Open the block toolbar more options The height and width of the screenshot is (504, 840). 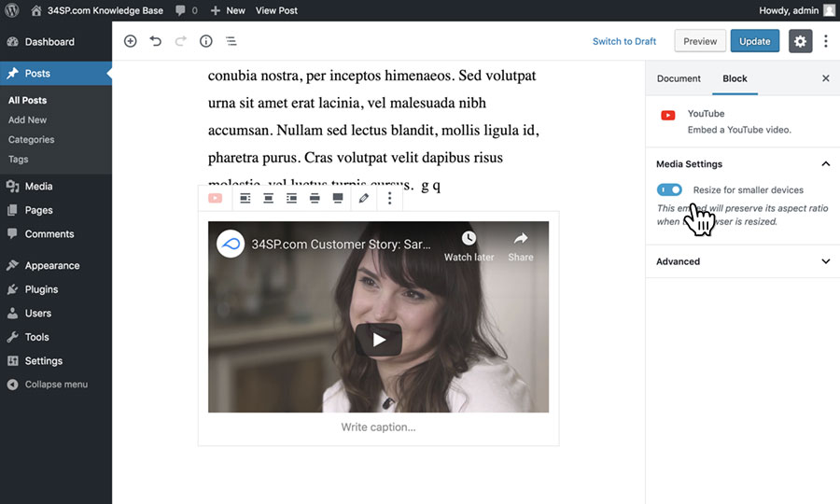click(x=389, y=198)
